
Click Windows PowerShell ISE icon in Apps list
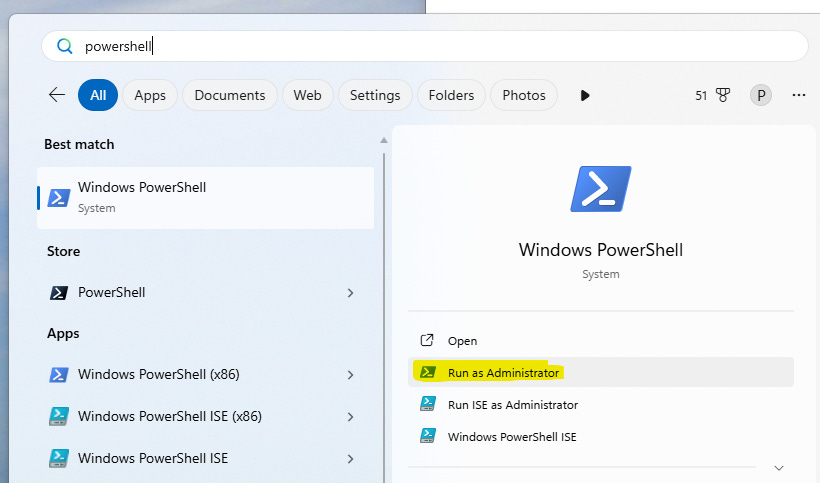tap(59, 458)
